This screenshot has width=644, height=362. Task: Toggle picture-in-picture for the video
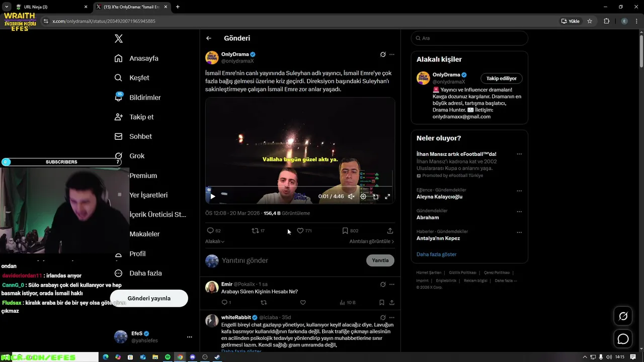[x=375, y=197]
